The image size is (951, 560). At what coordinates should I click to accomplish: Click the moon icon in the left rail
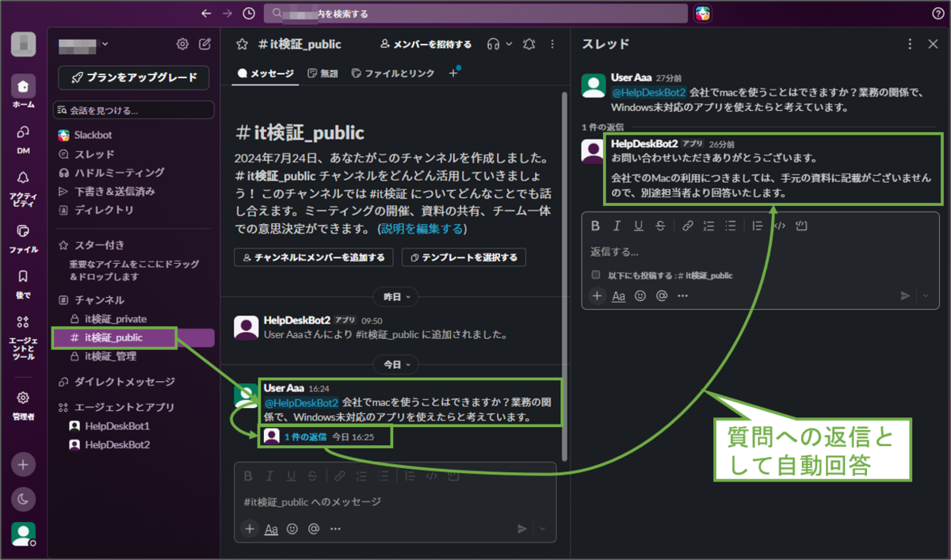23,499
